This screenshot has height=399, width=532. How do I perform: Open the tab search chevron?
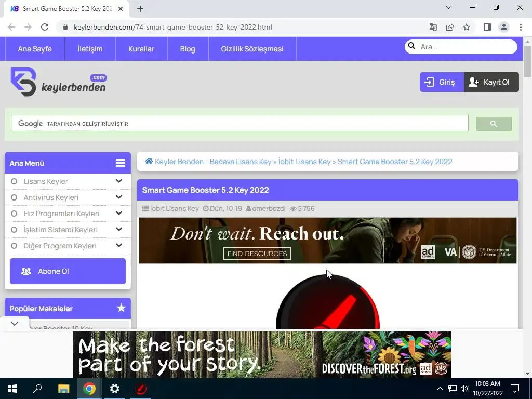(x=448, y=7)
